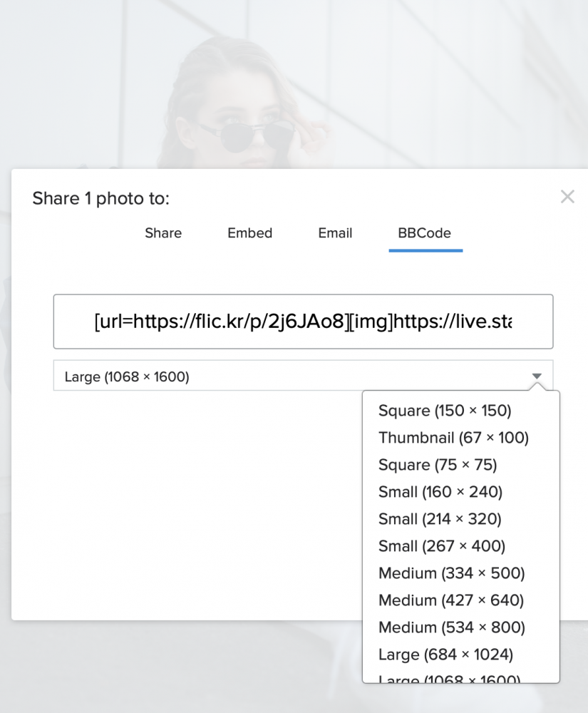
Task: Open the Email tab
Action: coord(335,233)
